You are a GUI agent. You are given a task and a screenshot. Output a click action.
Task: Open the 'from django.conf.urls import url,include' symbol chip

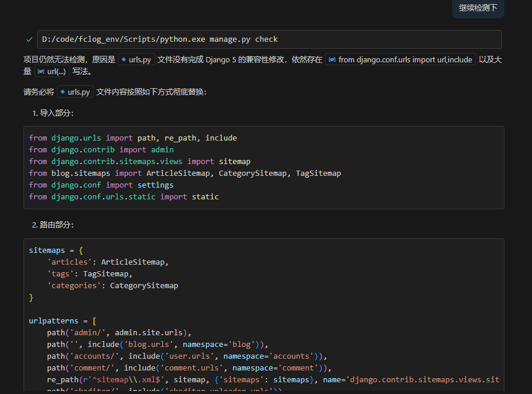pyautogui.click(x=400, y=59)
